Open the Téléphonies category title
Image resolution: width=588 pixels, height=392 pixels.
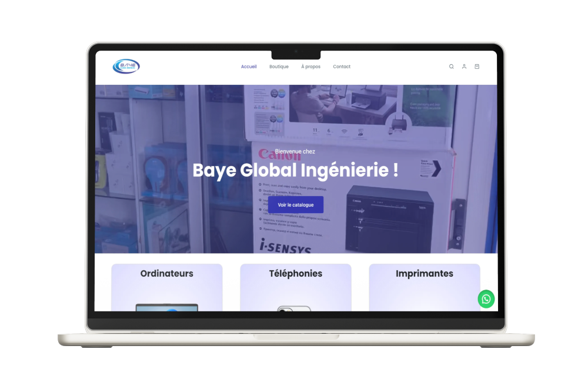pos(295,274)
